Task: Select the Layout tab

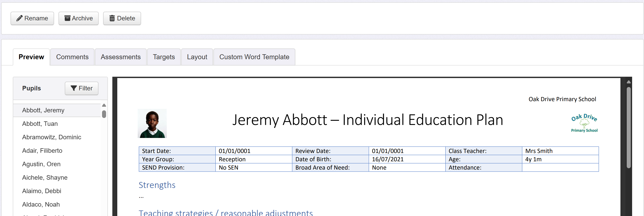Action: [197, 57]
